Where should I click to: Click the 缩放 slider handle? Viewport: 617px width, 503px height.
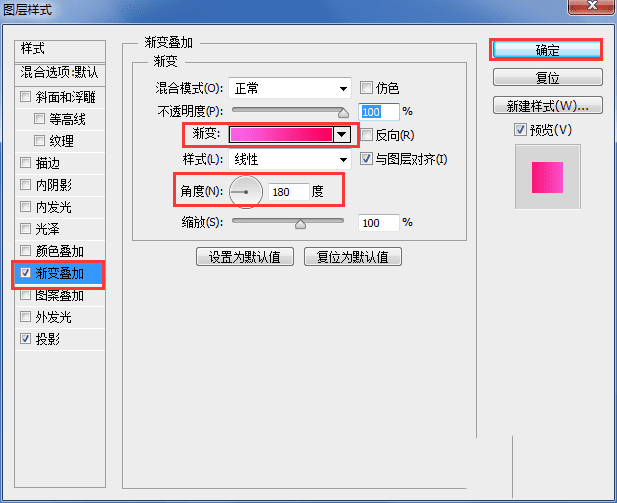pos(300,224)
